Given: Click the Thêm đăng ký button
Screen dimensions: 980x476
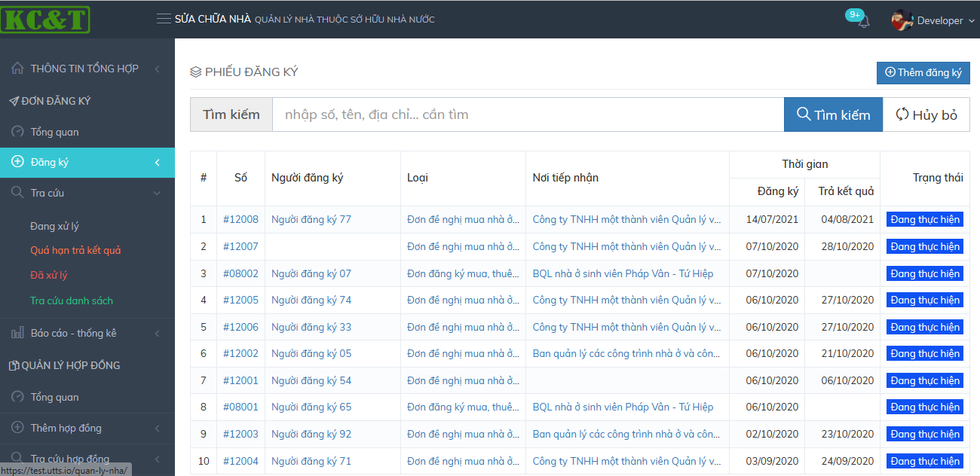Looking at the screenshot, I should [923, 73].
